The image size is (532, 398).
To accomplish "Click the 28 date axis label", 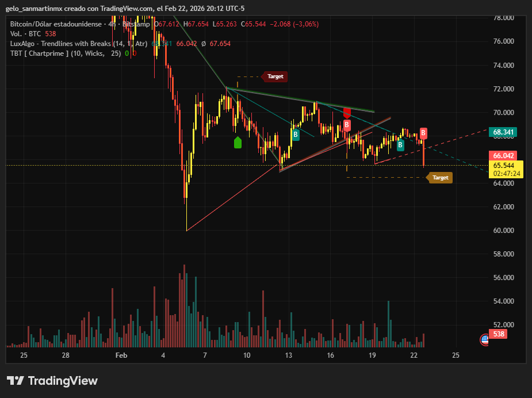I will click(66, 355).
